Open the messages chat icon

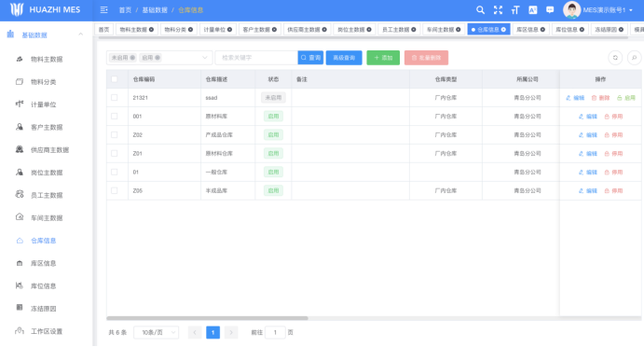point(550,10)
